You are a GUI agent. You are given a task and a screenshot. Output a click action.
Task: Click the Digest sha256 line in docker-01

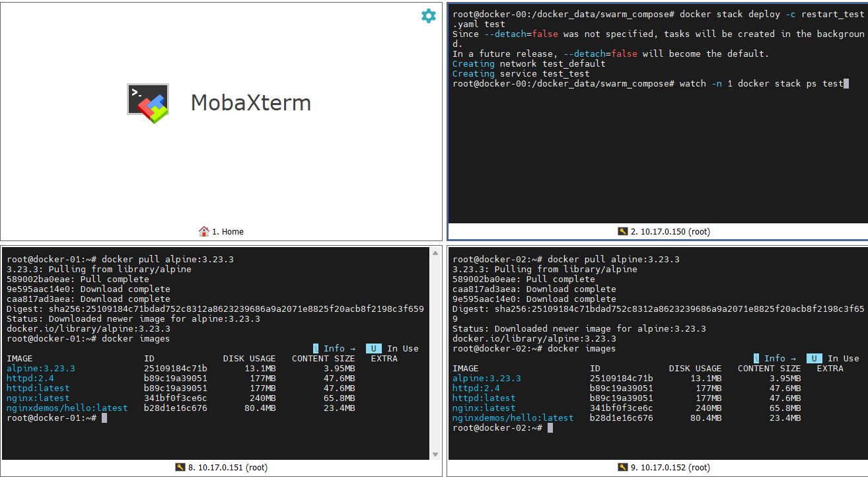pos(215,309)
